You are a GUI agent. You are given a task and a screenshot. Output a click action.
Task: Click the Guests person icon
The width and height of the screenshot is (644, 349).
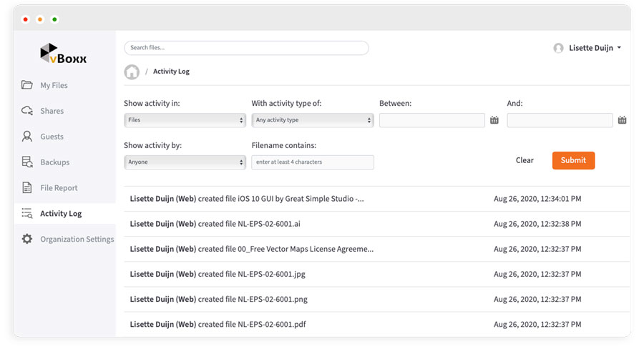27,137
